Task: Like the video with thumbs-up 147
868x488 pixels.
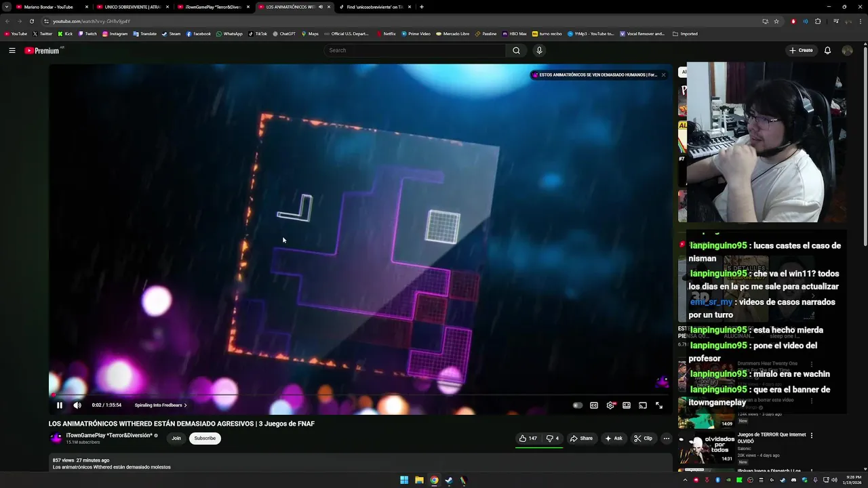Action: [528, 439]
